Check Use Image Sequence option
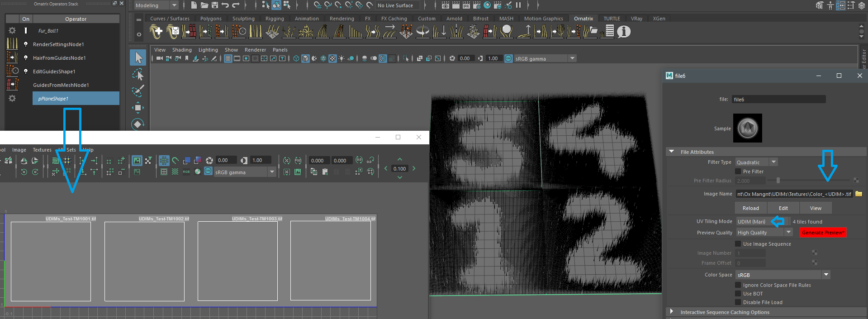The height and width of the screenshot is (319, 868). (738, 244)
